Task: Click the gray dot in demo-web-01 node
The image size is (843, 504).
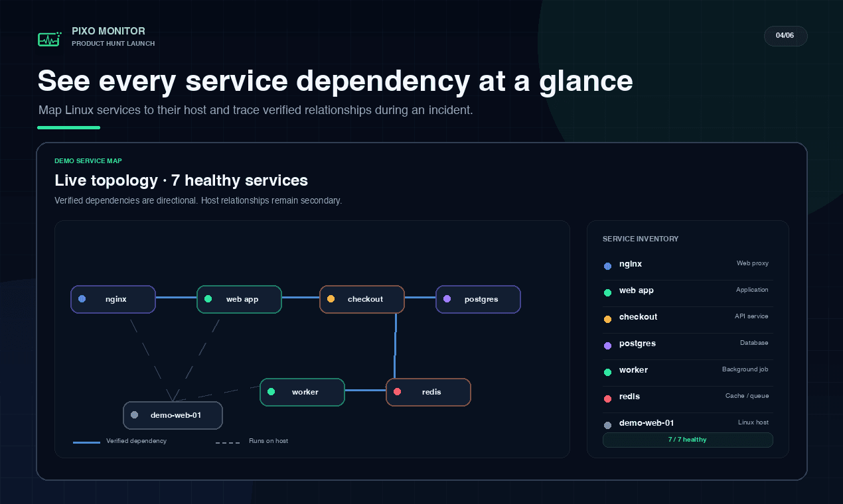Action: point(135,415)
